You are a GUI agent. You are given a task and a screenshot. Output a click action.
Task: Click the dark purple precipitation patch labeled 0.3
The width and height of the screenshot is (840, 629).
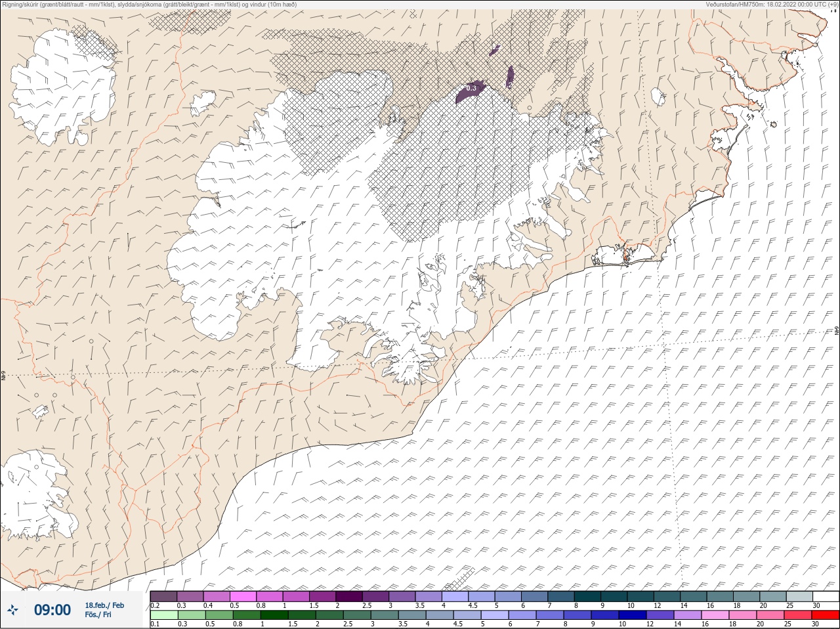point(470,91)
